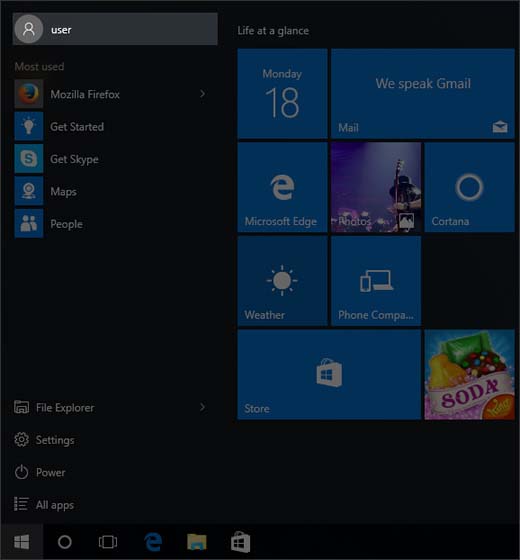The width and height of the screenshot is (520, 560).
Task: Open the File Explorer label in Start menu
Action: pyautogui.click(x=65, y=408)
